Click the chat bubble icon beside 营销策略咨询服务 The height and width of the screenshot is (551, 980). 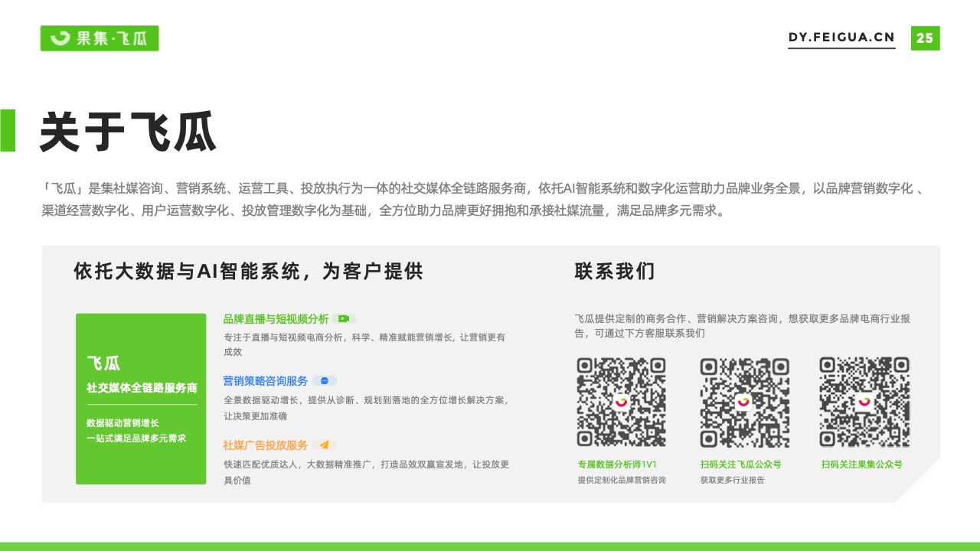tap(325, 380)
